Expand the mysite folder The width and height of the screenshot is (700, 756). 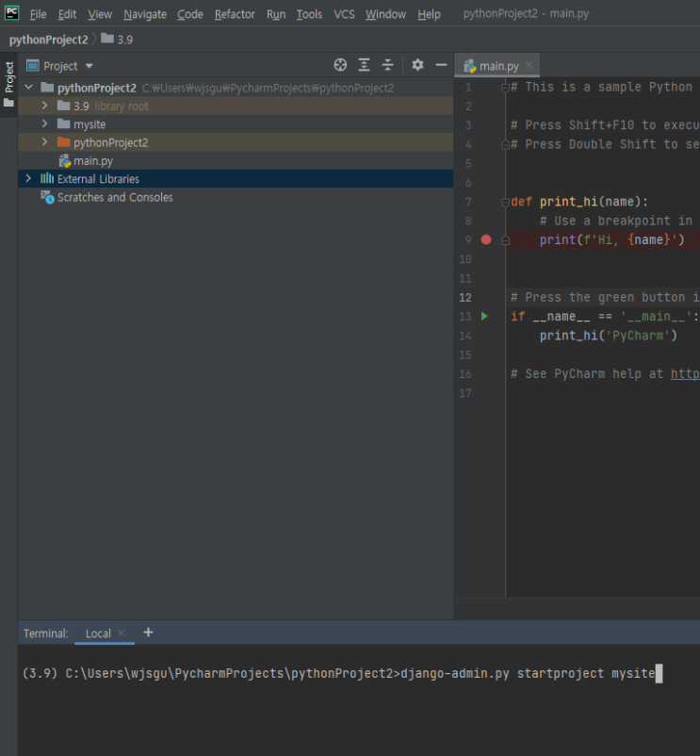[x=45, y=123]
